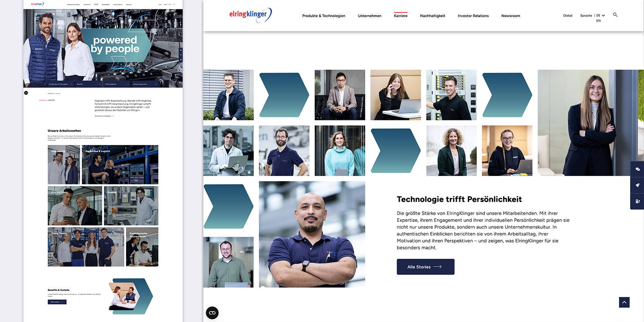The width and height of the screenshot is (644, 322).
Task: Click the ElringKlinger logo in the header
Action: tap(250, 15)
